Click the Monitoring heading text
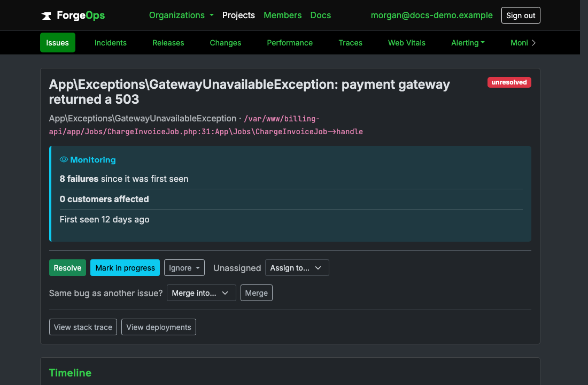 coord(93,160)
